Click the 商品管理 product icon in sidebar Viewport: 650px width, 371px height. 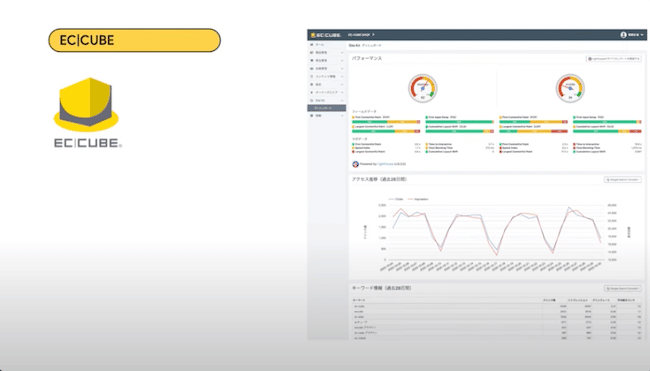[x=312, y=53]
